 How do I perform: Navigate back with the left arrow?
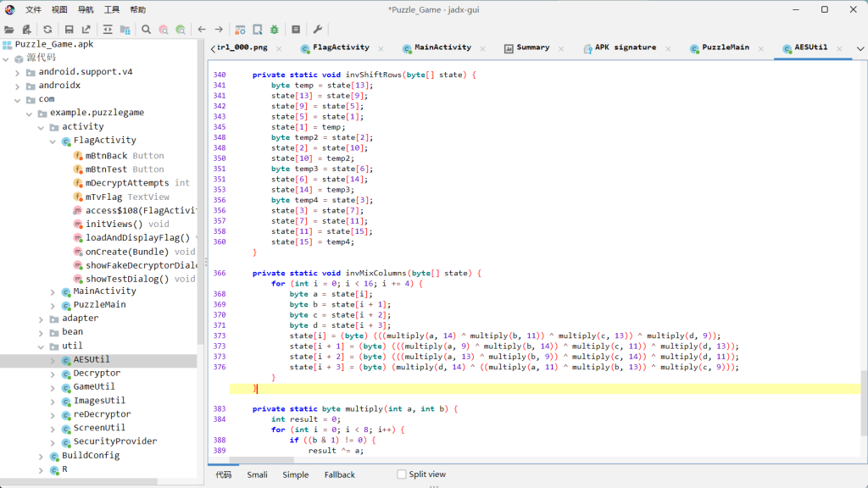(x=202, y=29)
